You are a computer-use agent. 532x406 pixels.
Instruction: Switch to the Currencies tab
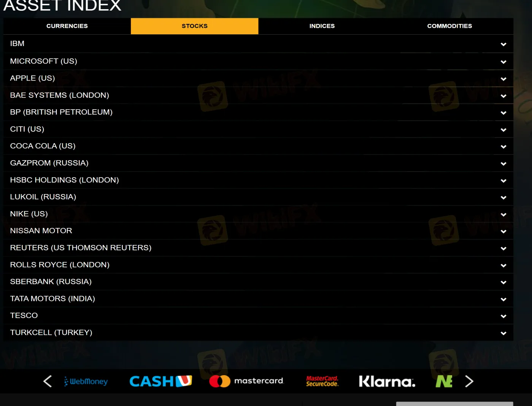coord(67,26)
